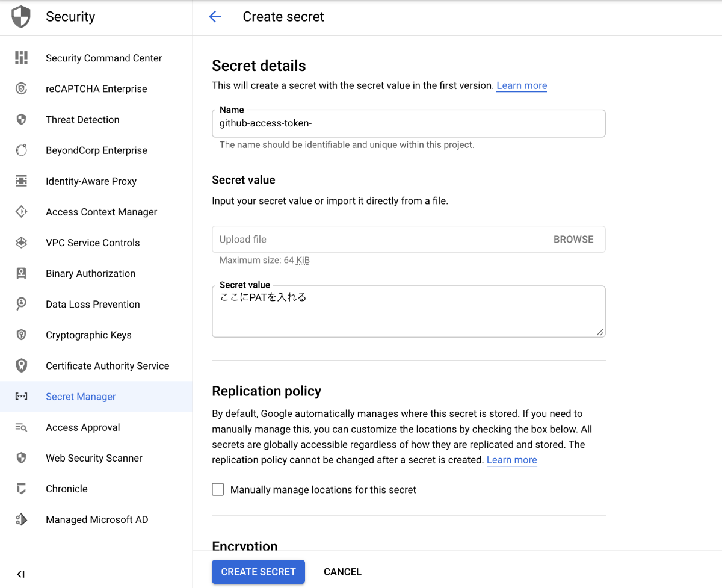The width and height of the screenshot is (722, 588).
Task: Click the Managed Microsoft AD icon
Action: coord(21,519)
